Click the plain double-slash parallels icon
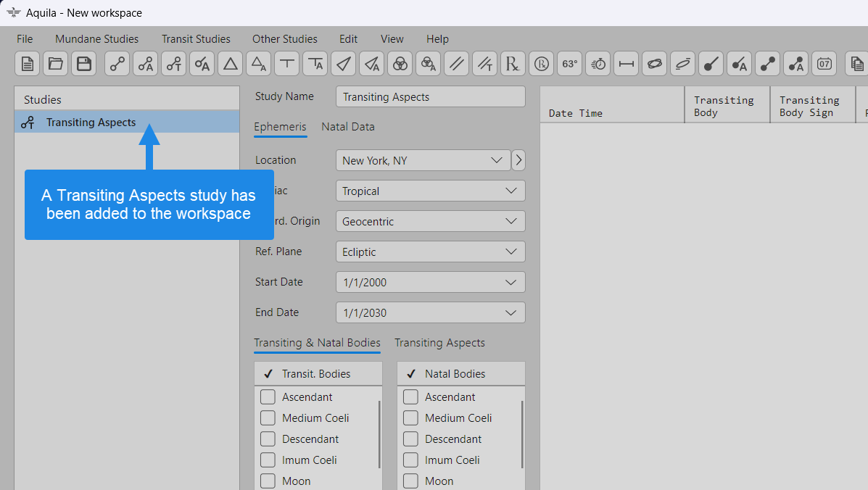The width and height of the screenshot is (868, 490). pyautogui.click(x=456, y=64)
